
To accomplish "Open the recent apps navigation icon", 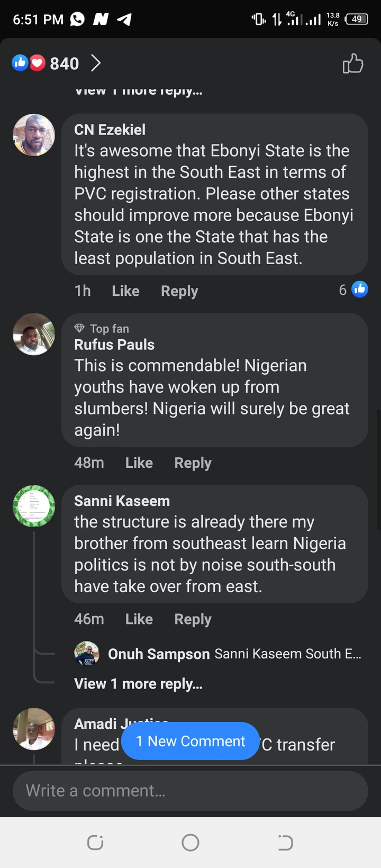I will 95,843.
